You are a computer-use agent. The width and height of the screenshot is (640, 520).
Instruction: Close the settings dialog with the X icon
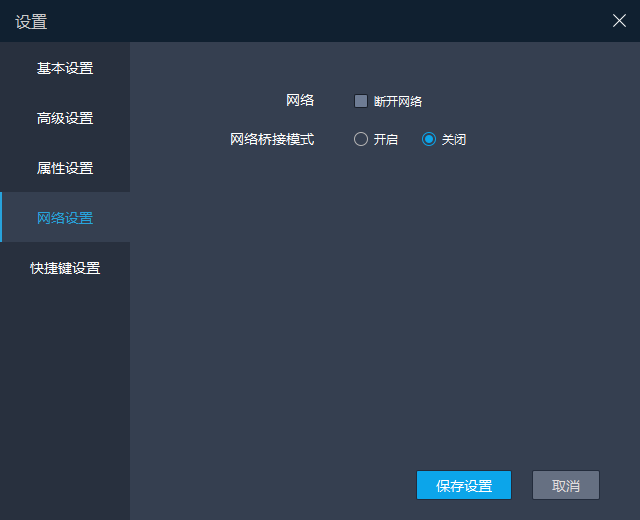click(x=619, y=21)
